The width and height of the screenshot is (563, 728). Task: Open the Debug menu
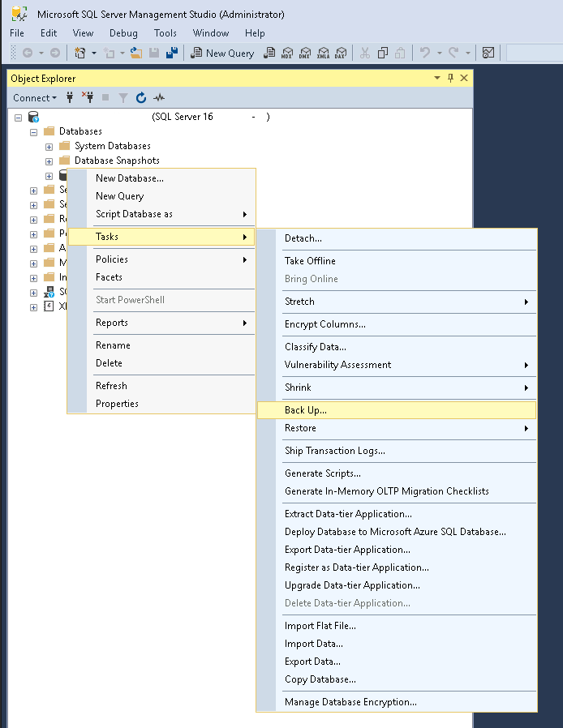123,33
